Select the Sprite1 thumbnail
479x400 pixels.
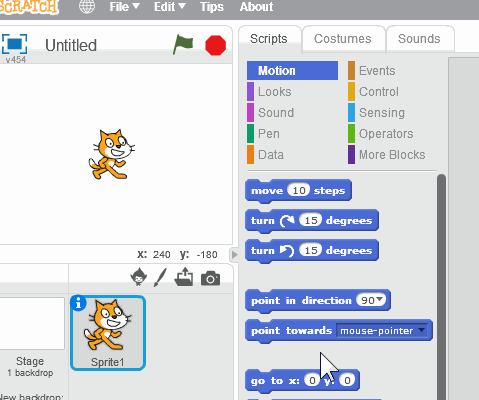tap(108, 333)
